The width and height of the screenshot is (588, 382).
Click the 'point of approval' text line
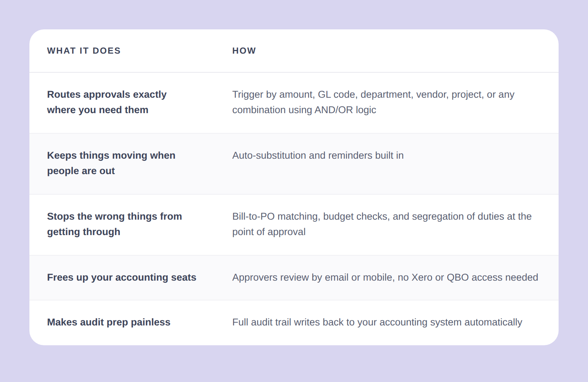pos(269,232)
